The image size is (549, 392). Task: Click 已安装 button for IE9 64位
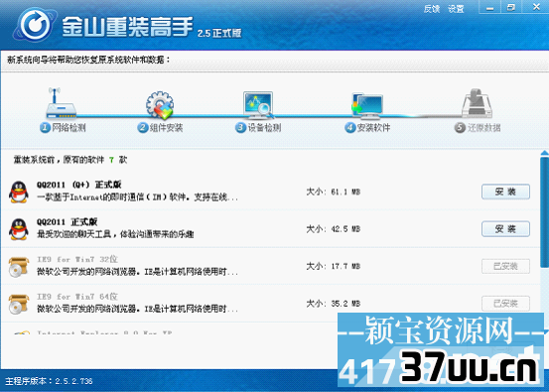505,304
